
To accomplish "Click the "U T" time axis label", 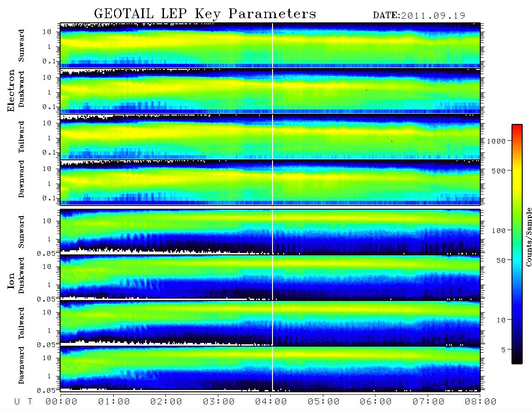I will pyautogui.click(x=23, y=402).
